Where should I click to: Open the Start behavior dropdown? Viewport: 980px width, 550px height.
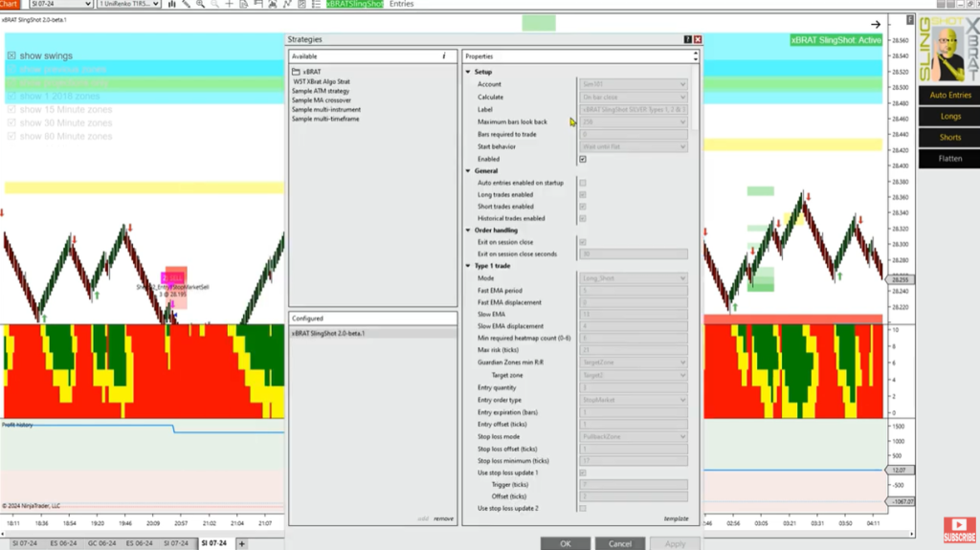(x=634, y=147)
